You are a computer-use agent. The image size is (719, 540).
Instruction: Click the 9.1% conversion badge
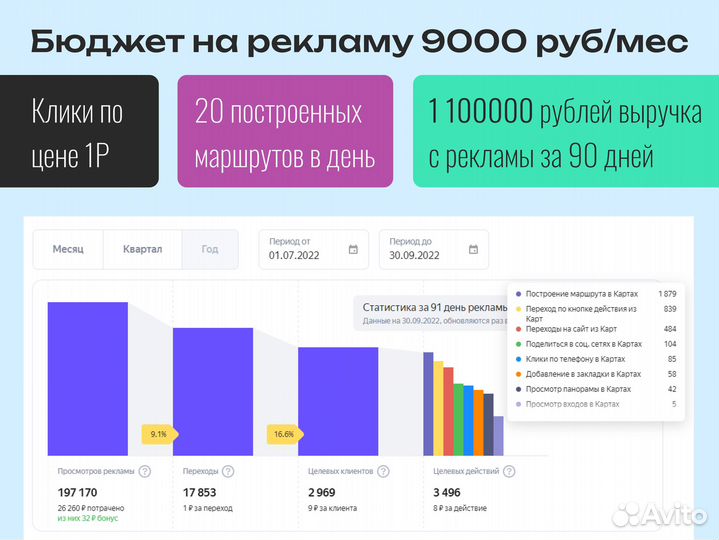pyautogui.click(x=159, y=434)
